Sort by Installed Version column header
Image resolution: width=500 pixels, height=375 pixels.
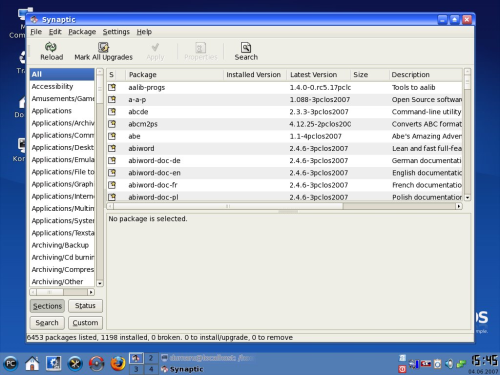tap(255, 75)
